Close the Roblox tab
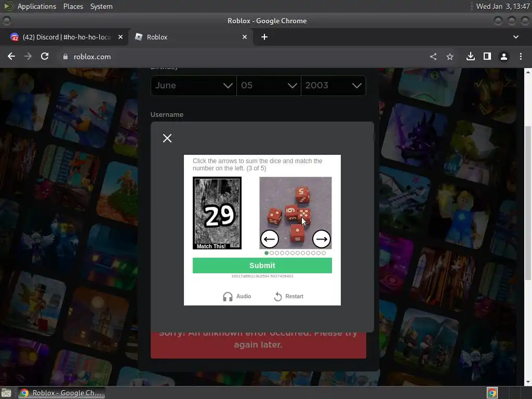 pyautogui.click(x=245, y=37)
